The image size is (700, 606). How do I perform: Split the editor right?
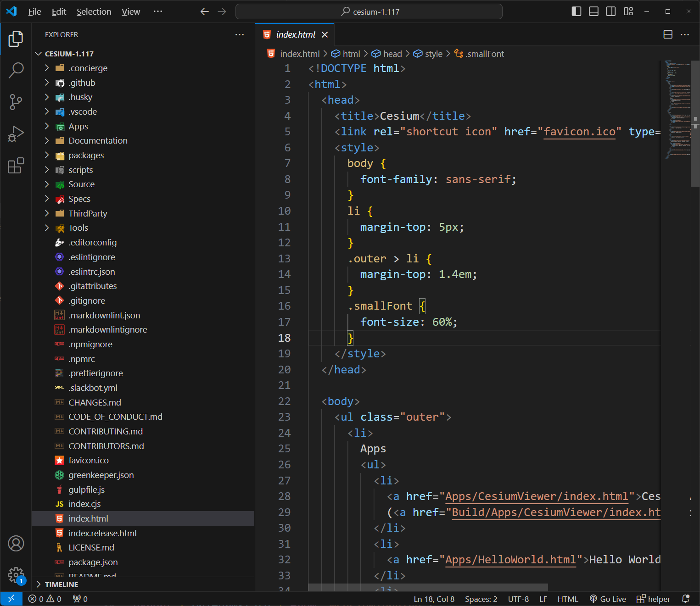tap(668, 34)
